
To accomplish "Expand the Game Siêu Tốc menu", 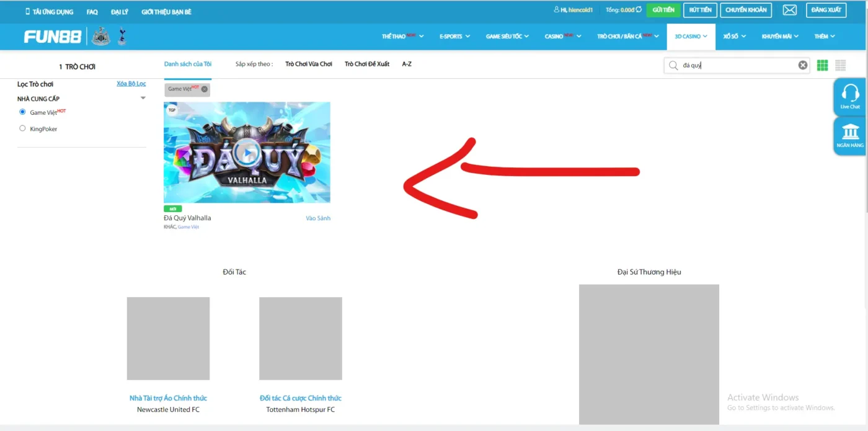I will click(507, 37).
